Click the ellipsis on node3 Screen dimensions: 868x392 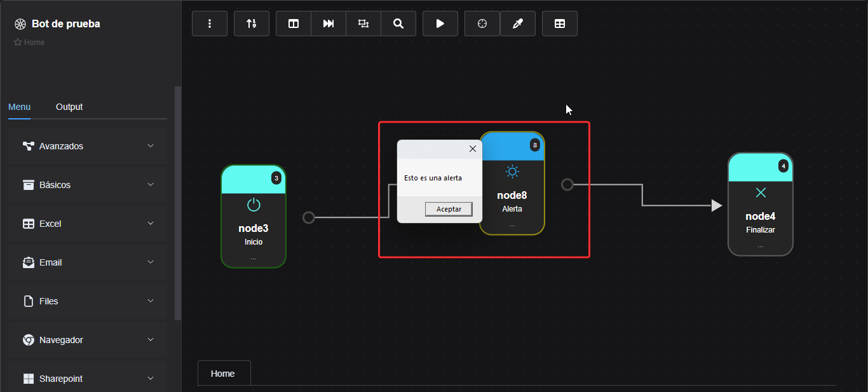tap(254, 259)
